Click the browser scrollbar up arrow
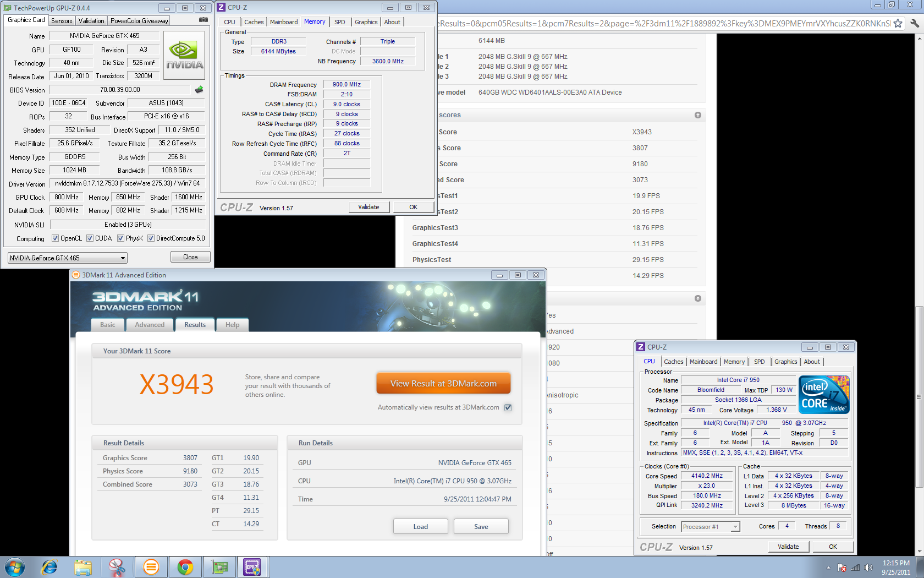Image resolution: width=924 pixels, height=578 pixels. pos(920,39)
